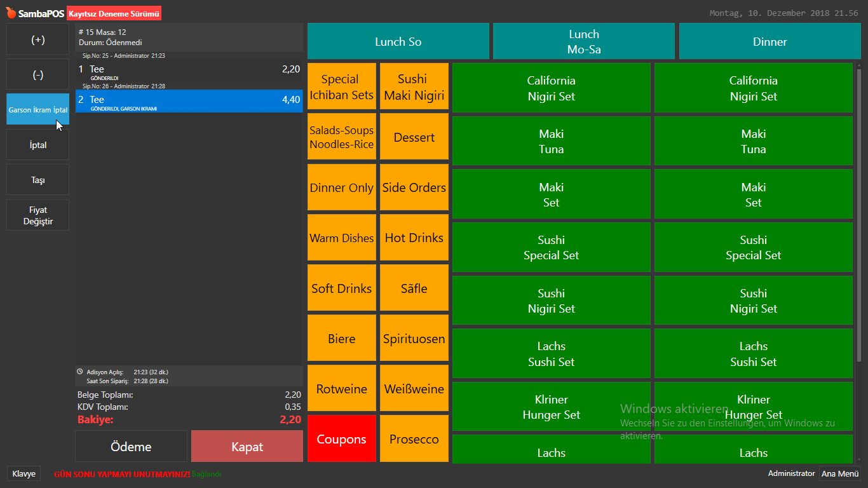Click the Taşı button

point(38,180)
